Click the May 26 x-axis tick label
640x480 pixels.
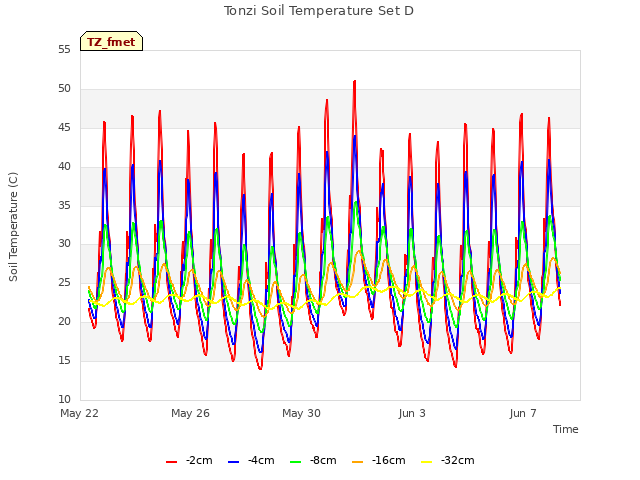190,413
